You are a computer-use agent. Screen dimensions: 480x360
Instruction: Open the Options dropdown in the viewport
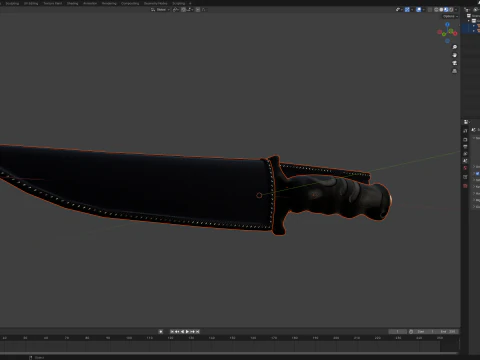450,16
